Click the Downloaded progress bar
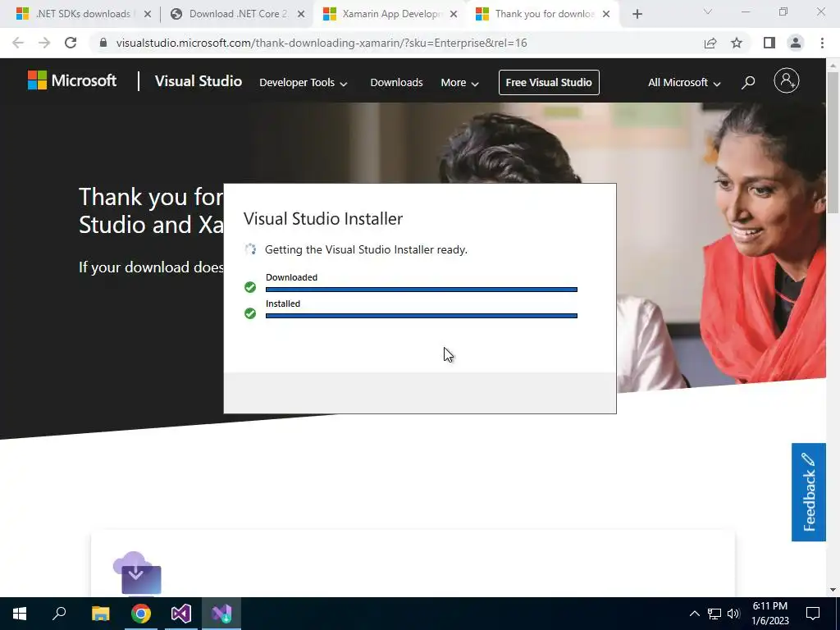Image resolution: width=840 pixels, height=630 pixels. (x=422, y=290)
